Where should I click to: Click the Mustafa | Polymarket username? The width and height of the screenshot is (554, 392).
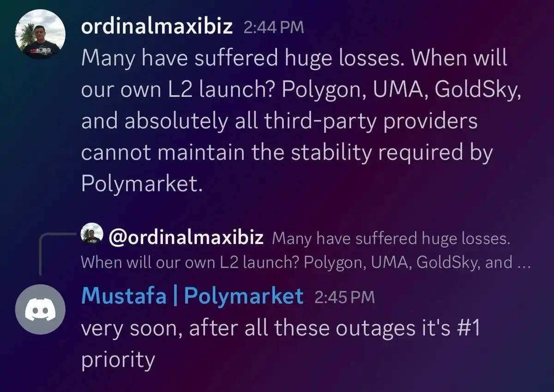point(192,297)
